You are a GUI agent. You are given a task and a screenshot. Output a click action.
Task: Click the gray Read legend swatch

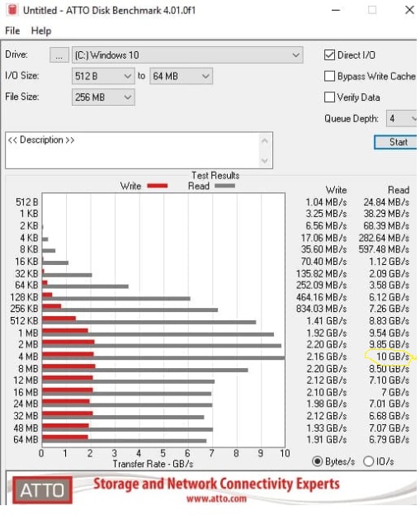click(224, 186)
